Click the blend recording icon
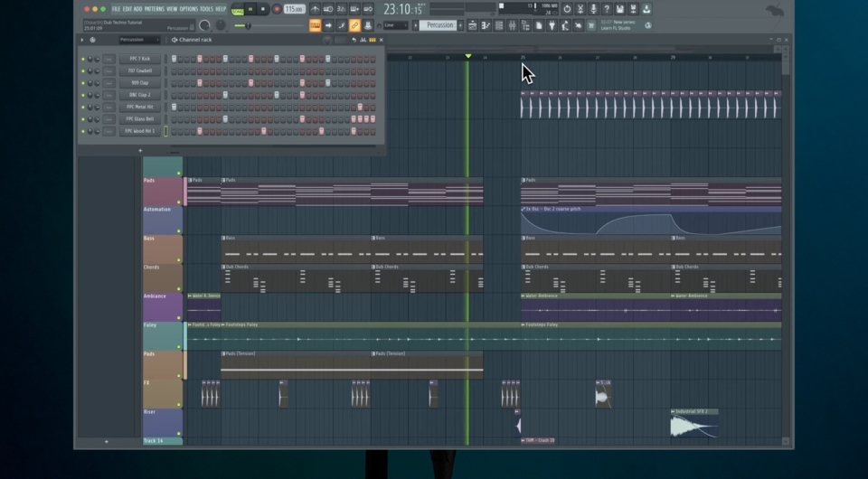 [354, 9]
